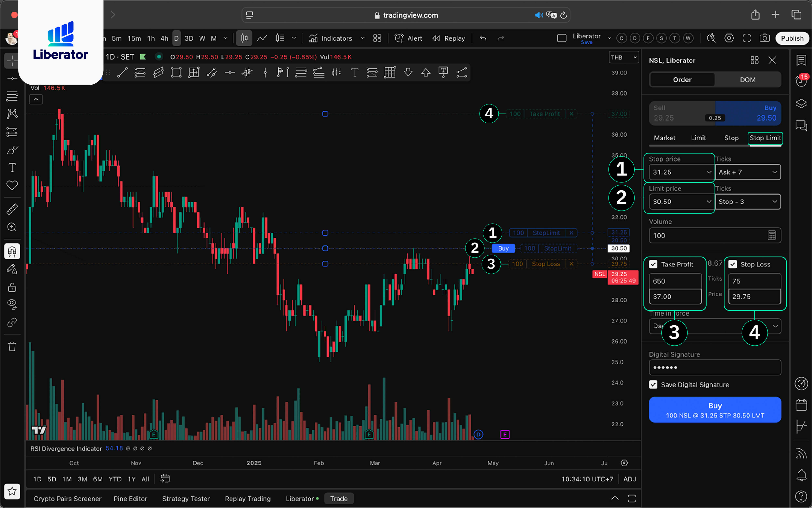Open the watchlist panel icon
This screenshot has width=812, height=508.
click(801, 60)
